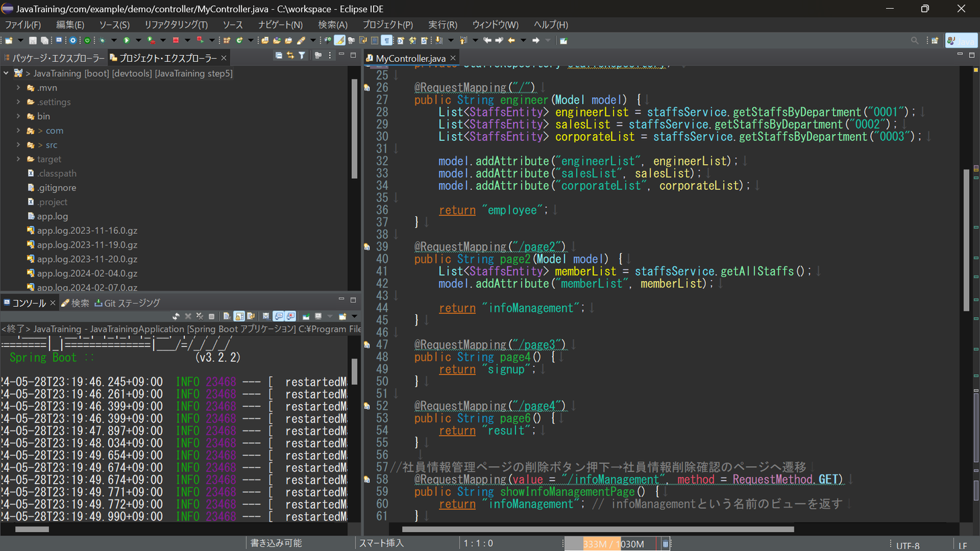This screenshot has height=551, width=980.
Task: Select the app.log file in explorer
Action: point(52,216)
